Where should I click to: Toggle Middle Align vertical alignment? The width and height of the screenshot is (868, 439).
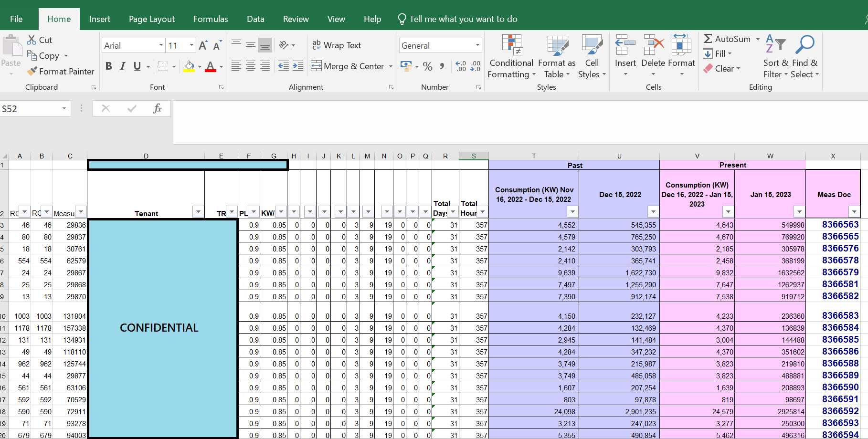(251, 45)
